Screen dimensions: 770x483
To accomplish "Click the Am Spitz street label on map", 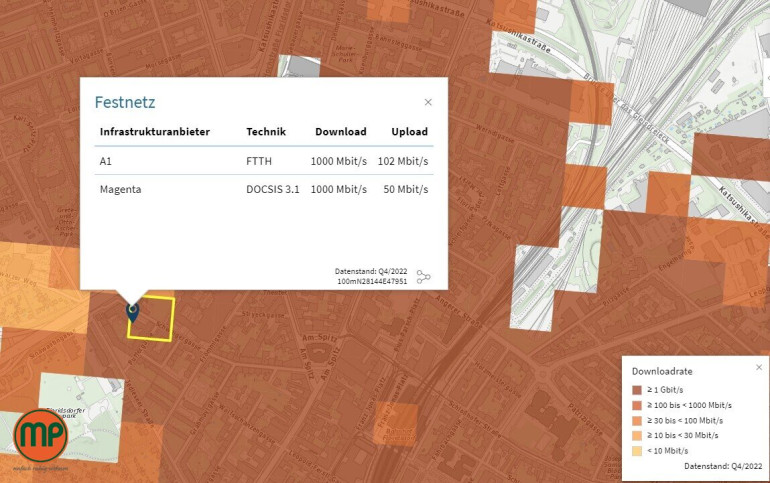I will click(319, 338).
